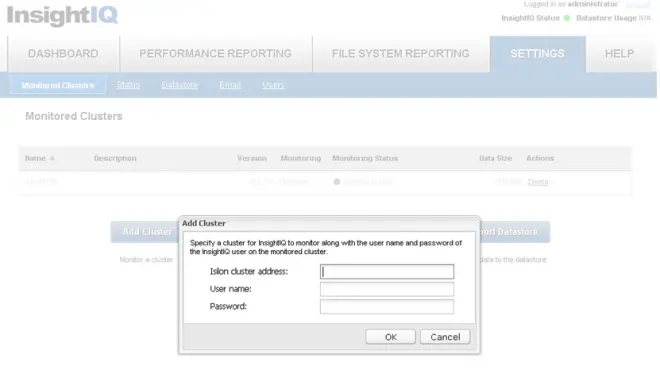Open File System Reporting tab
The height and width of the screenshot is (389, 660).
[x=400, y=54]
